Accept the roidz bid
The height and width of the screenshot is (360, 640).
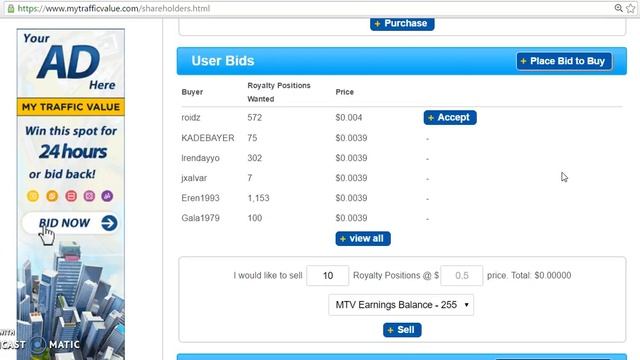point(450,118)
